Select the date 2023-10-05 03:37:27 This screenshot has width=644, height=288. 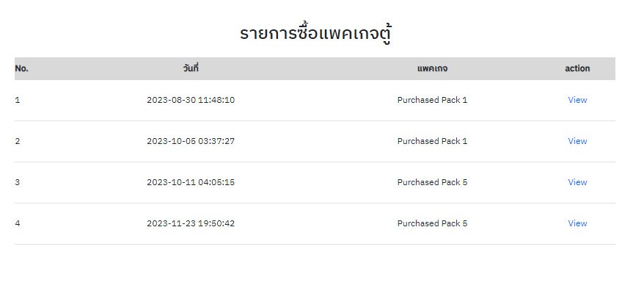point(191,141)
